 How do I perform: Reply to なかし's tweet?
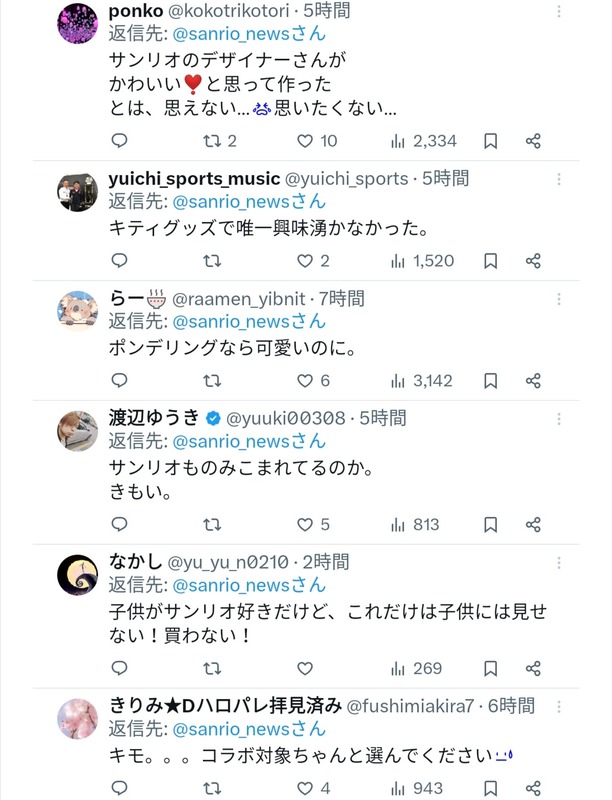click(119, 668)
